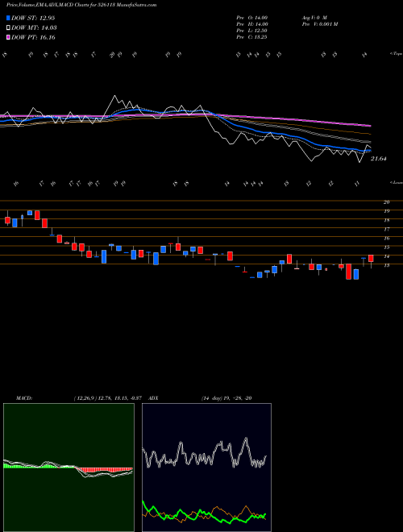Click the ADX panel title
Viewport: 403px width, 532px height.
(x=153, y=398)
